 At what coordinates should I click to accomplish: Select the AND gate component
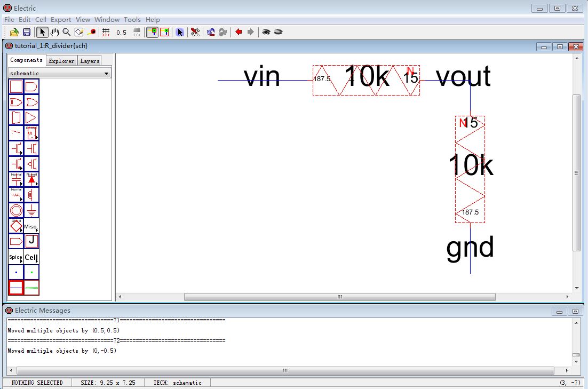(31, 86)
